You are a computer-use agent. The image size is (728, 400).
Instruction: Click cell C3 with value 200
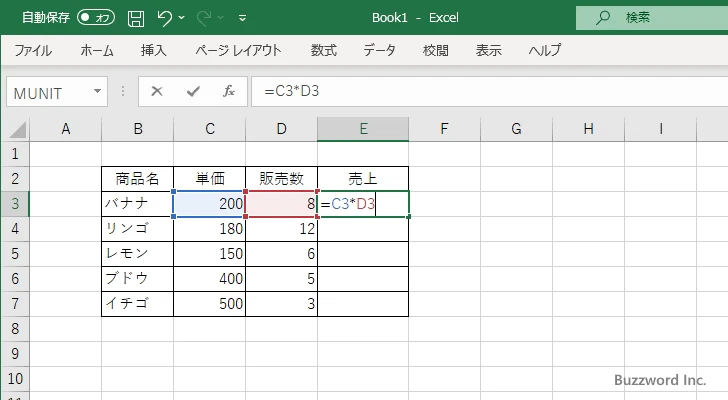click(210, 204)
